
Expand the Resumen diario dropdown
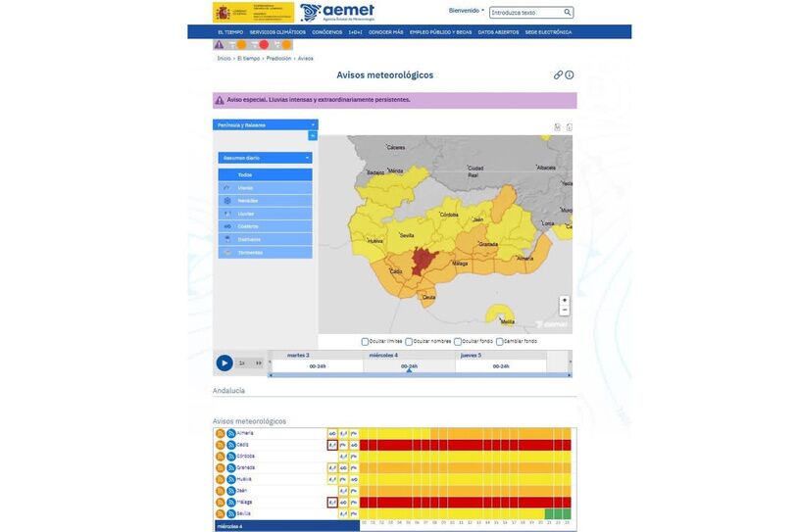click(265, 157)
